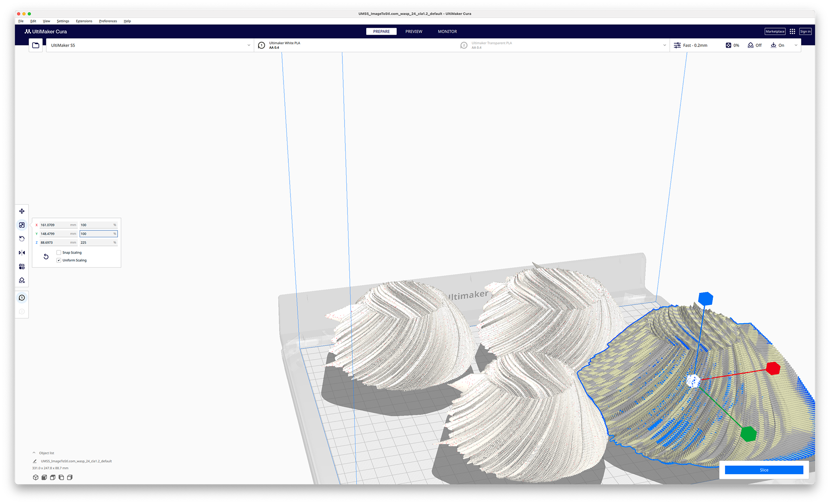Click the infill 0% icon
Image resolution: width=830 pixels, height=504 pixels.
tap(728, 45)
